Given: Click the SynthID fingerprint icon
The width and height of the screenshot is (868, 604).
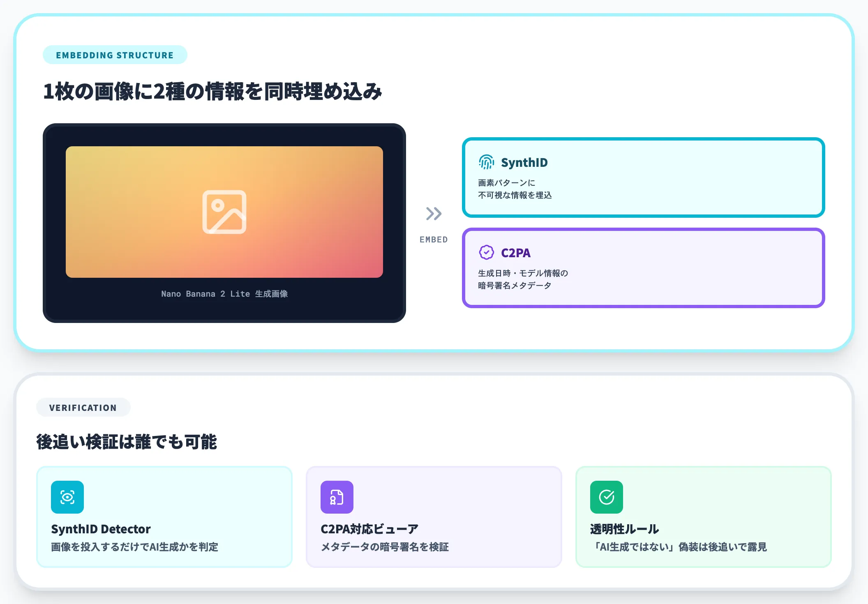Looking at the screenshot, I should tap(486, 162).
